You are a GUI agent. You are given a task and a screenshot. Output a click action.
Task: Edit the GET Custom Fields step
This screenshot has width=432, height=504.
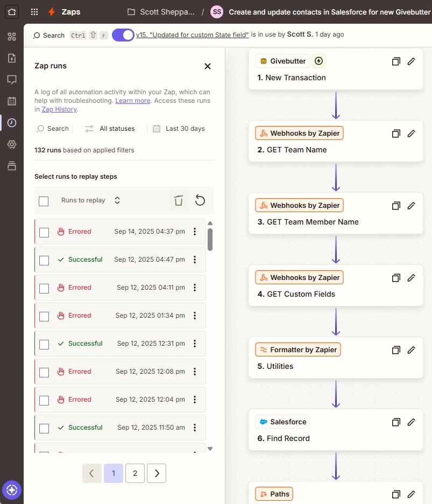(x=412, y=278)
